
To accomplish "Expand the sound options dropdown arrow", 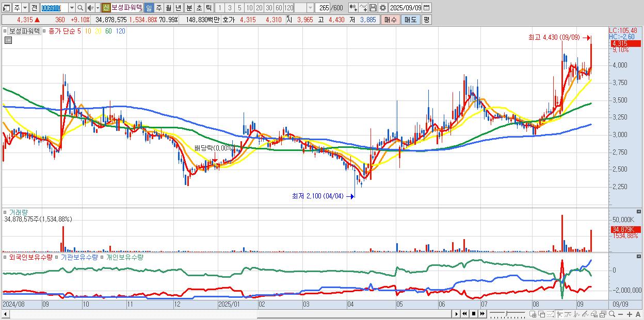I will pos(98,8).
